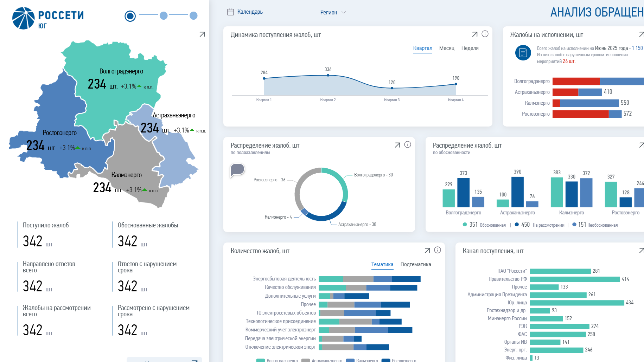Click the chevron next to Регион
Image resolution: width=644 pixels, height=362 pixels.
click(x=344, y=12)
